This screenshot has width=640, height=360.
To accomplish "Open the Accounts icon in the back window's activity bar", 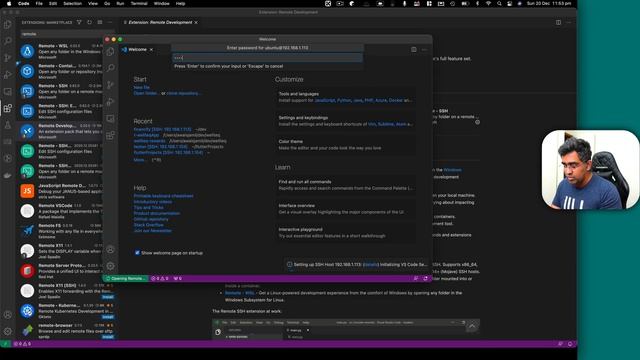I will pos(8,315).
